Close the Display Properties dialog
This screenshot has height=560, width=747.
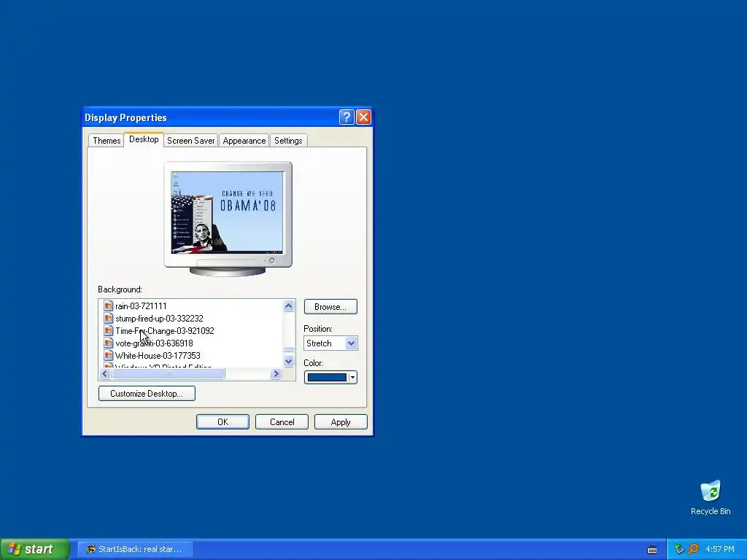(x=363, y=117)
